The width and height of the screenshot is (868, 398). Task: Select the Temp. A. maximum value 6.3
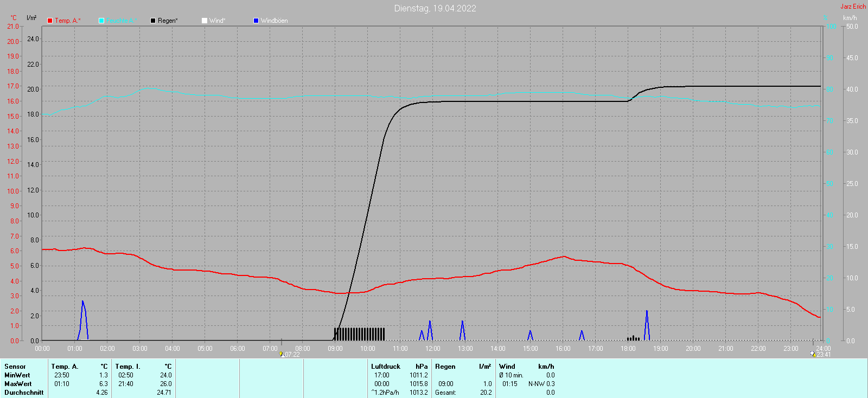coord(104,384)
